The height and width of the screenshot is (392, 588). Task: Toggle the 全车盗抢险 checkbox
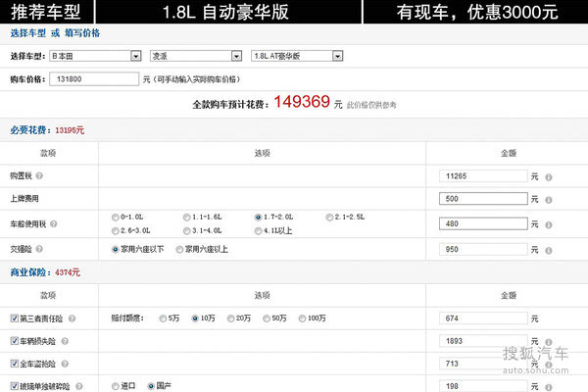click(15, 365)
